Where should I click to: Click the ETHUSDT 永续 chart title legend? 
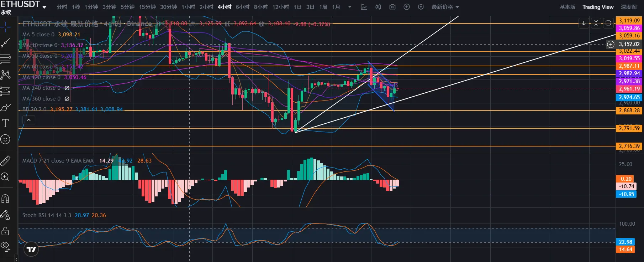(x=87, y=24)
